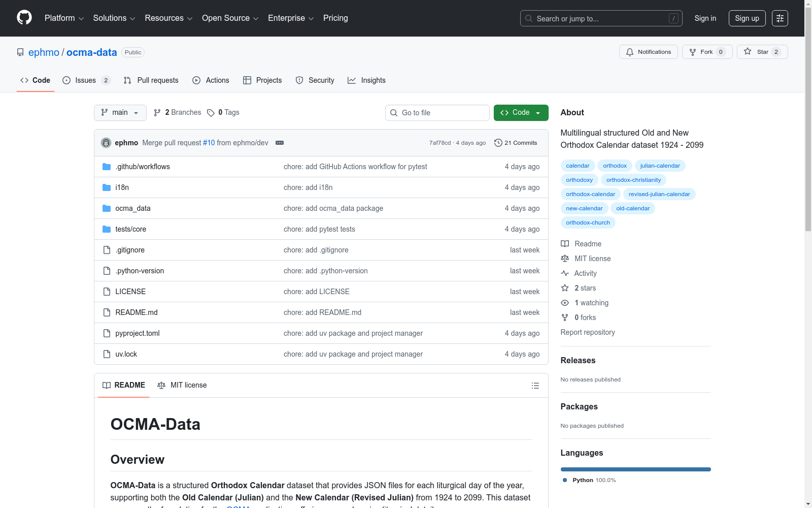Viewport: 812px width, 508px height.
Task: Open the green Code clone dropdown
Action: click(521, 113)
